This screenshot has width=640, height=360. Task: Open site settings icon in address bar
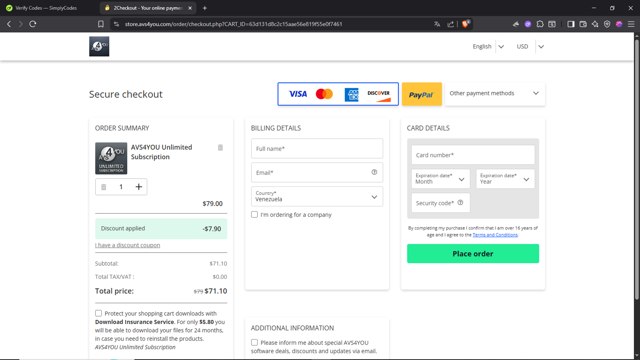[x=116, y=24]
